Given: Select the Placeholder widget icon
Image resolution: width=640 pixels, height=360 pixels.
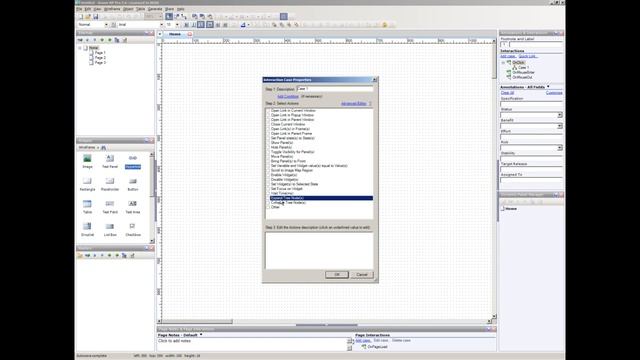Looking at the screenshot, I should (110, 181).
